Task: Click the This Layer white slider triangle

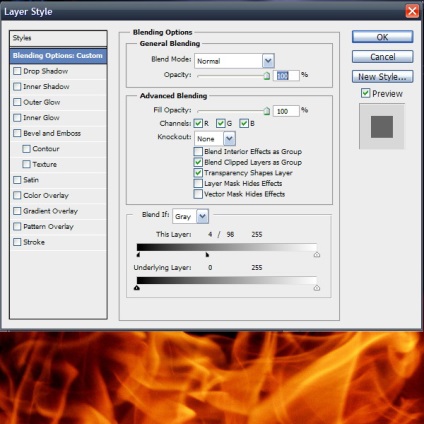Action: tap(317, 255)
